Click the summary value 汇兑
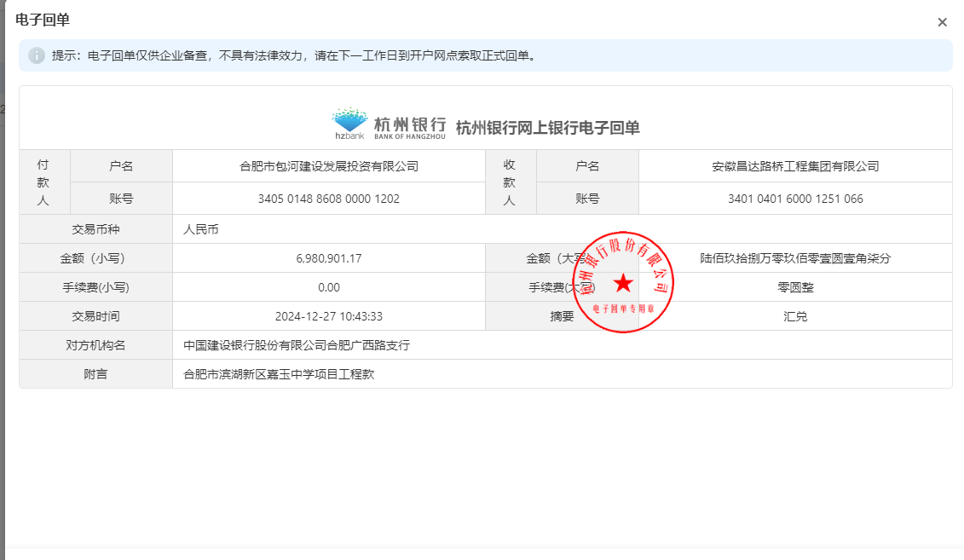Image resolution: width=964 pixels, height=560 pixels. [x=794, y=316]
